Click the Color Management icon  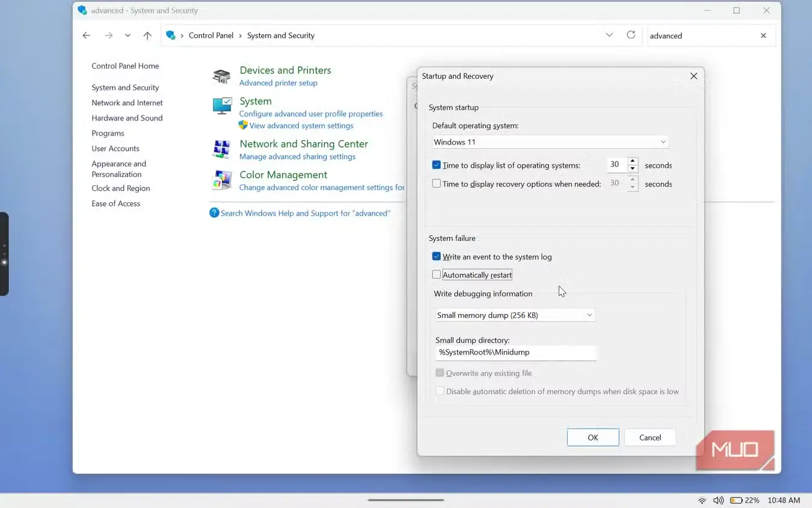click(x=222, y=179)
